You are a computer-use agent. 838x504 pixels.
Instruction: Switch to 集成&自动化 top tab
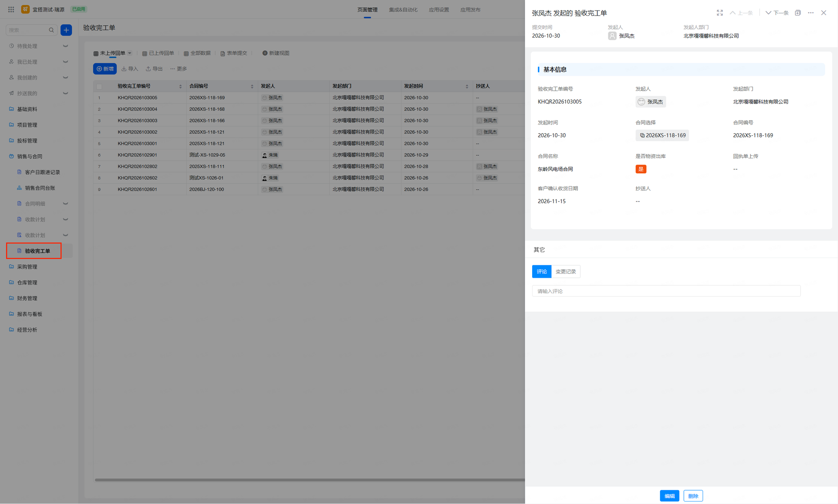click(x=403, y=10)
